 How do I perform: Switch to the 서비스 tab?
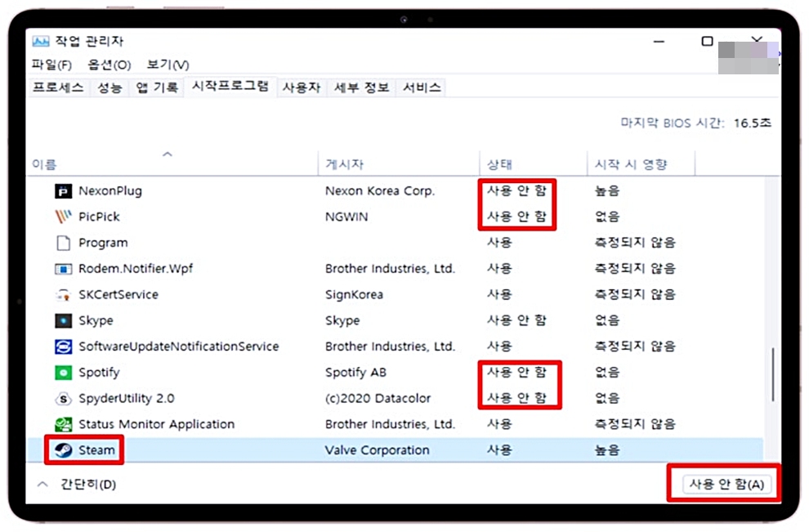coord(422,87)
